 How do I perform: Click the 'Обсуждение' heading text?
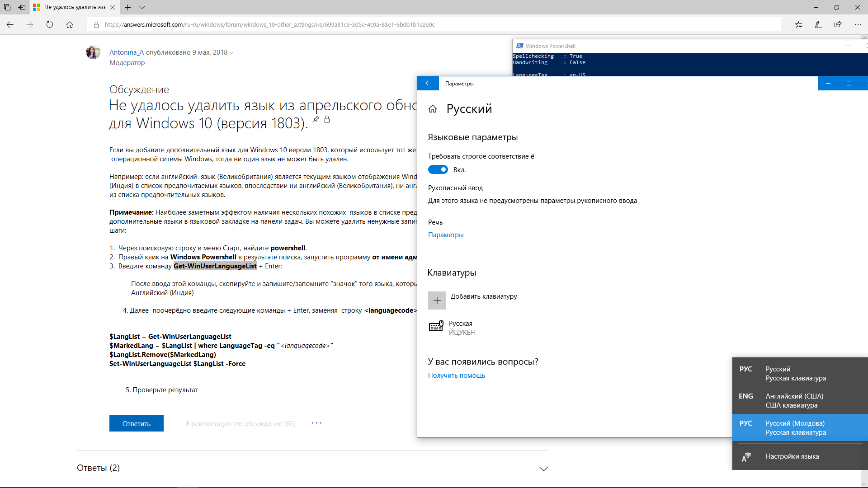click(139, 89)
